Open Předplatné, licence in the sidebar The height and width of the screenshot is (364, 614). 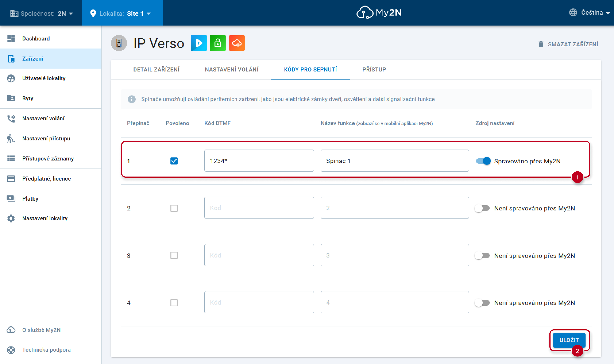[x=51, y=179]
